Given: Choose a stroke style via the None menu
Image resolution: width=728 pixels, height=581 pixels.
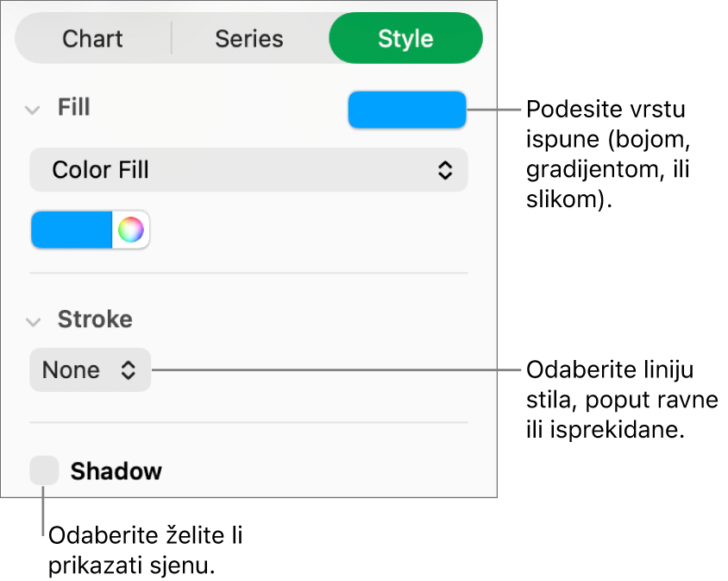Looking at the screenshot, I should coord(90,369).
